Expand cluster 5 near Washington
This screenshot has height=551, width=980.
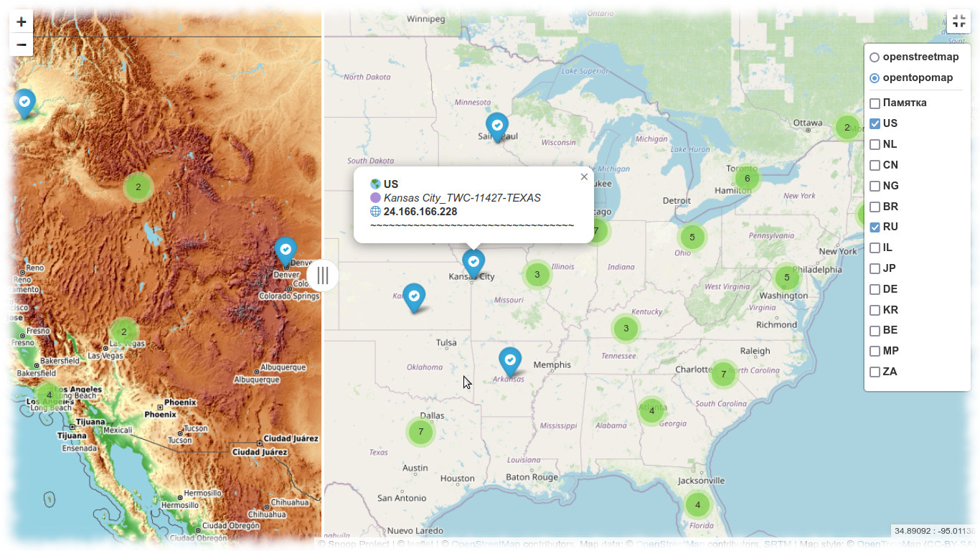tap(787, 278)
